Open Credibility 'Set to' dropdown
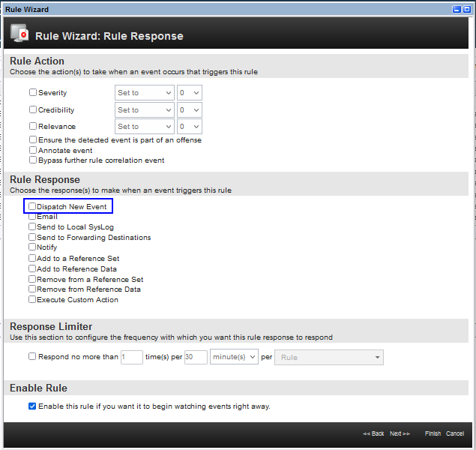Image resolution: width=476 pixels, height=450 pixels. [x=145, y=110]
